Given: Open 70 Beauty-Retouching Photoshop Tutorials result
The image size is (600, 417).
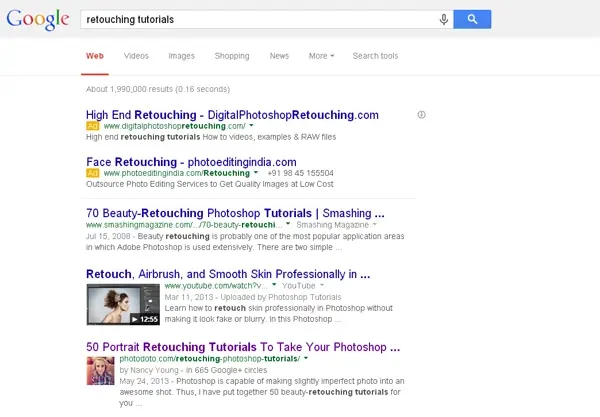Looking at the screenshot, I should (235, 213).
